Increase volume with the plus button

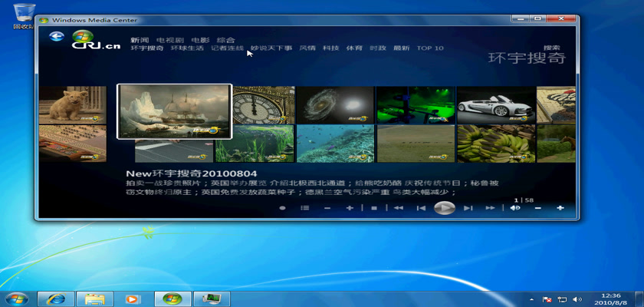click(560, 208)
